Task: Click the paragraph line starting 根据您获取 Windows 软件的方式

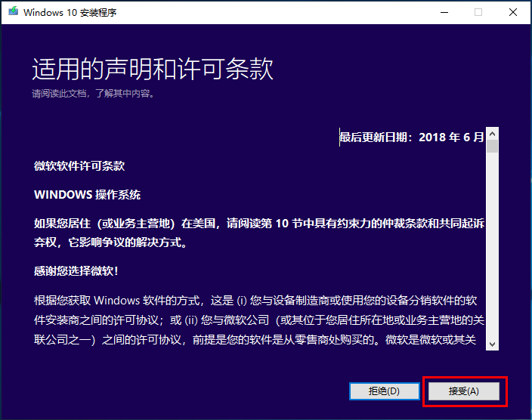Action: [x=255, y=301]
